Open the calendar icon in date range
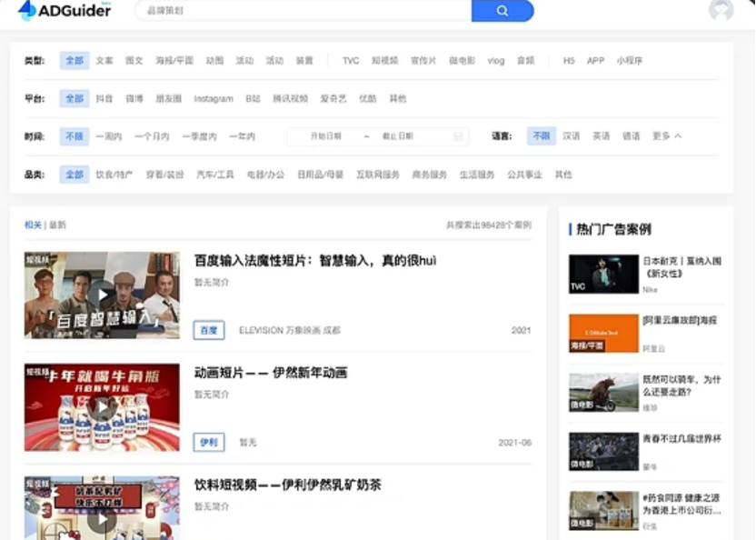This screenshot has width=756, height=540. tap(458, 136)
